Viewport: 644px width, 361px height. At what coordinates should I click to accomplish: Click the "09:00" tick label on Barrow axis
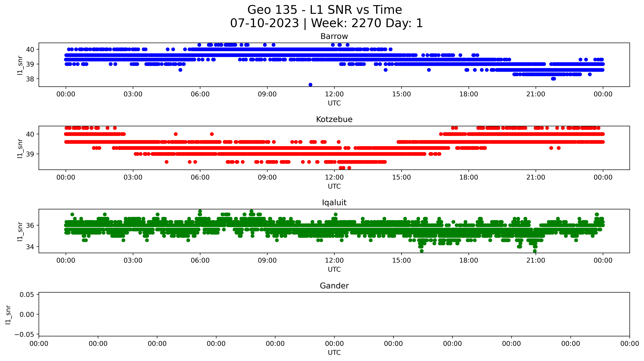(267, 94)
